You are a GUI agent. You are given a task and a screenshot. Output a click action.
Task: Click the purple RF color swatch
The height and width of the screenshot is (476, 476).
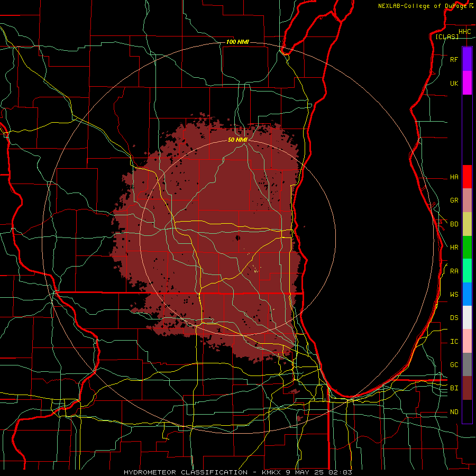(x=467, y=59)
